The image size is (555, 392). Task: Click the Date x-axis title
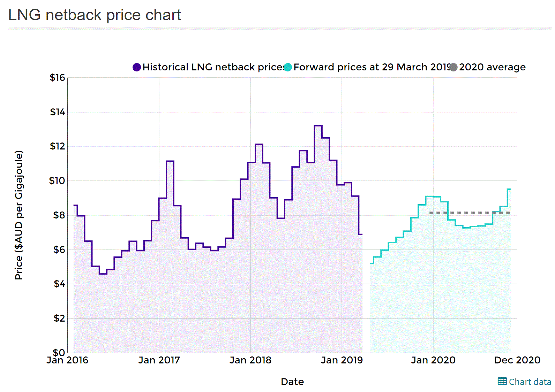tap(292, 382)
